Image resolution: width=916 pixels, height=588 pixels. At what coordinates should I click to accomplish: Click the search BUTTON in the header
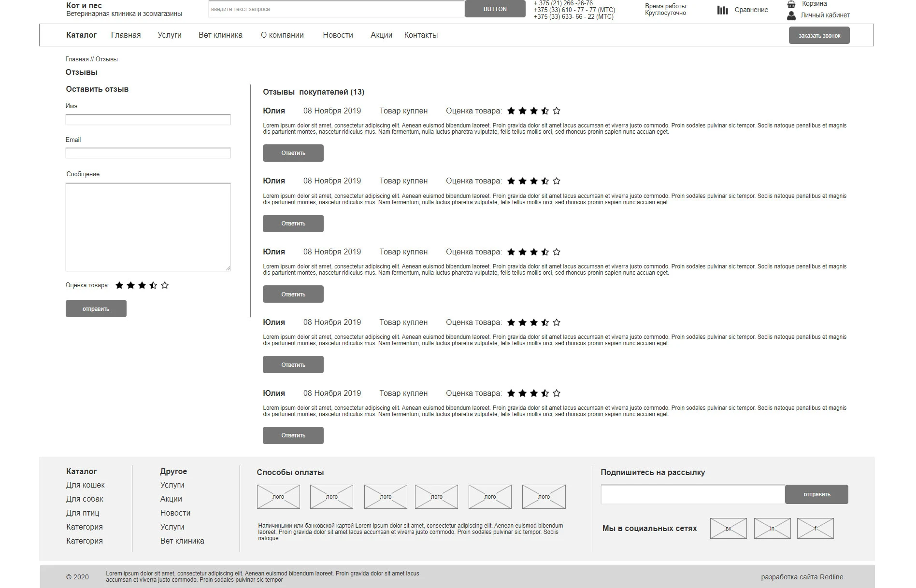[495, 9]
